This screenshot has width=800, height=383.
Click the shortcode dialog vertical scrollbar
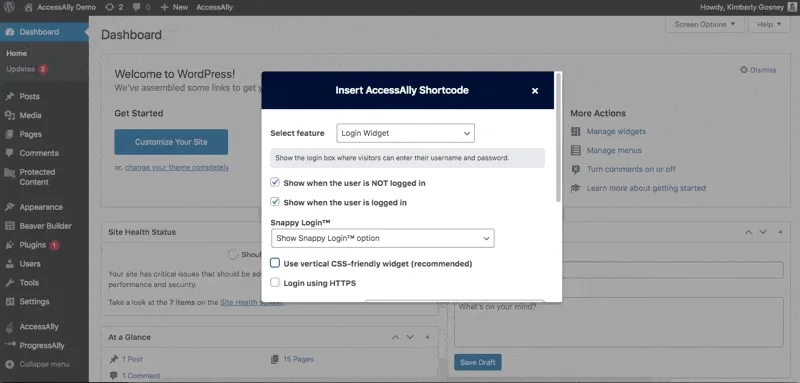click(558, 138)
